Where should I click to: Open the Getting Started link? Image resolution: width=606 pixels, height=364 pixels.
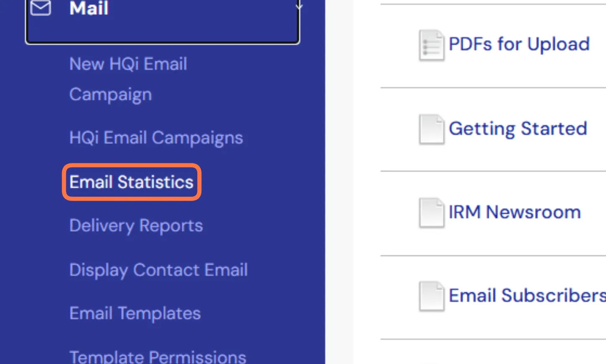point(518,129)
